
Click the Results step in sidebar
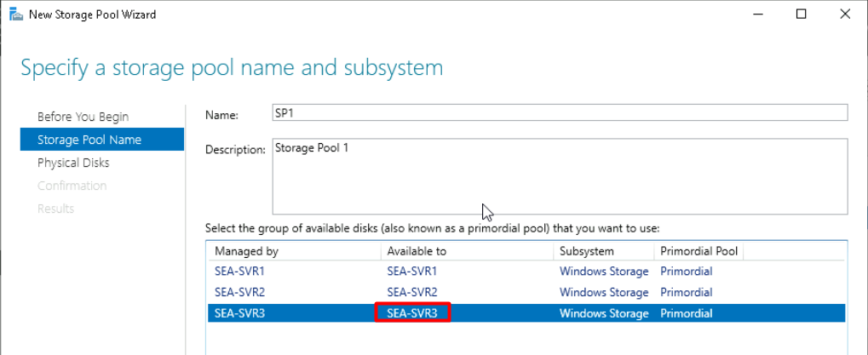55,209
